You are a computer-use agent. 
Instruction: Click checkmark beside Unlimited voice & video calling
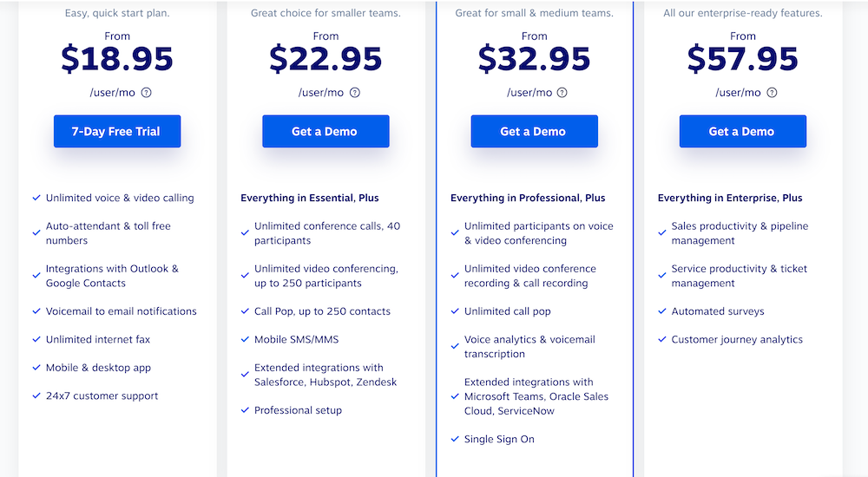(x=36, y=198)
